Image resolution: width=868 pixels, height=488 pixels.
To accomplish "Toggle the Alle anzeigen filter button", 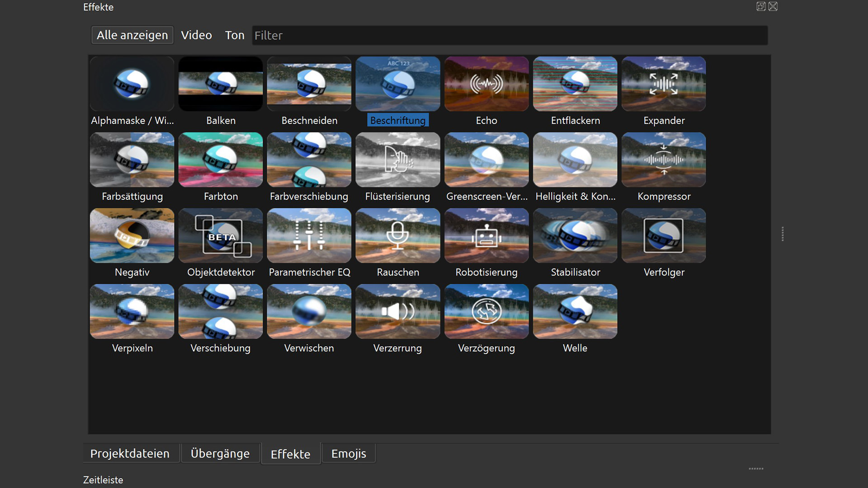I will [x=132, y=35].
